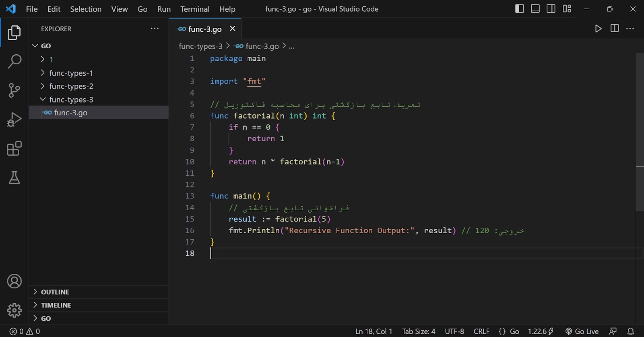This screenshot has height=337, width=644.
Task: Open the File menu
Action: pos(32,9)
